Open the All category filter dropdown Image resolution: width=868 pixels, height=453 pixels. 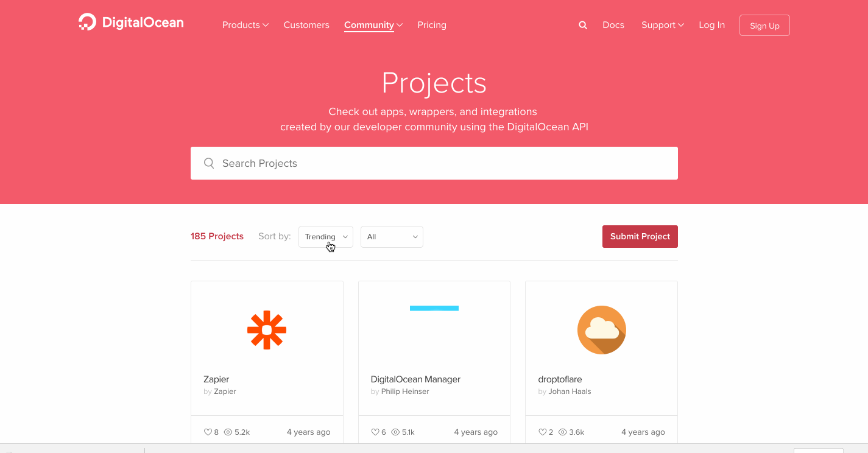392,237
